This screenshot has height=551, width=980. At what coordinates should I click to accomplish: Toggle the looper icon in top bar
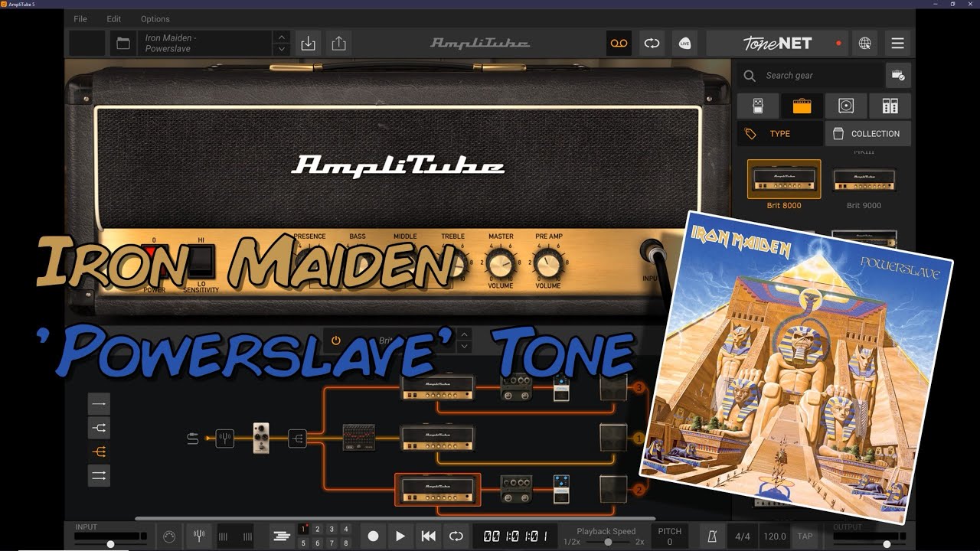coord(652,44)
